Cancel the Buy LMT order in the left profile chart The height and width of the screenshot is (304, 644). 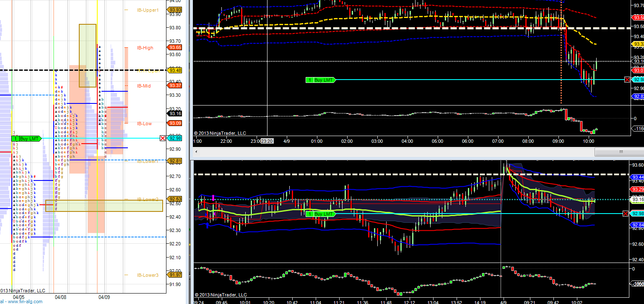tap(163, 139)
